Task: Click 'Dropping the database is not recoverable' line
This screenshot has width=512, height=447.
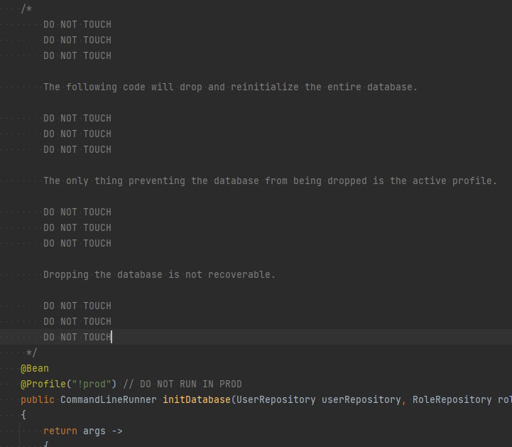Action: pyautogui.click(x=159, y=275)
